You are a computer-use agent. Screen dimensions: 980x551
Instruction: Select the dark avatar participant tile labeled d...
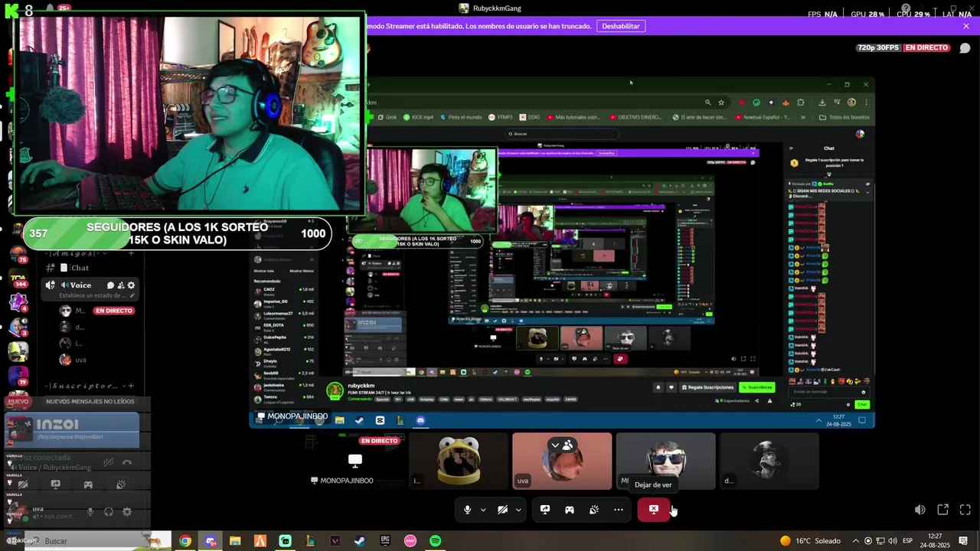pyautogui.click(x=769, y=461)
